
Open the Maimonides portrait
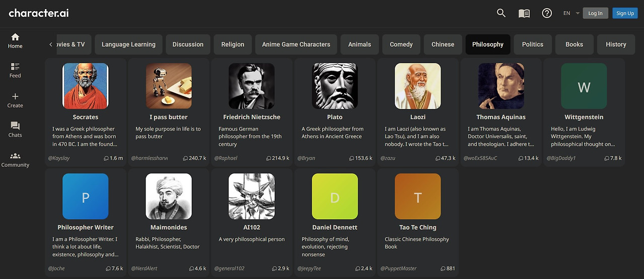(x=169, y=197)
